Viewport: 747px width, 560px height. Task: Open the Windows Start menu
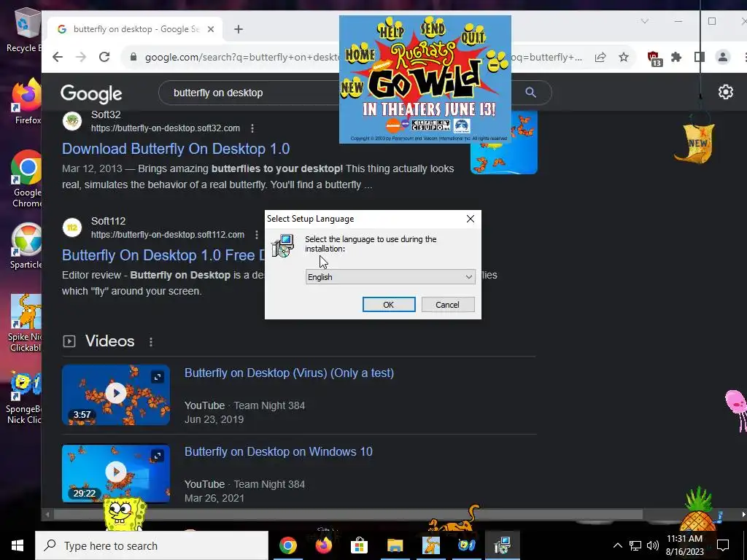pos(18,545)
